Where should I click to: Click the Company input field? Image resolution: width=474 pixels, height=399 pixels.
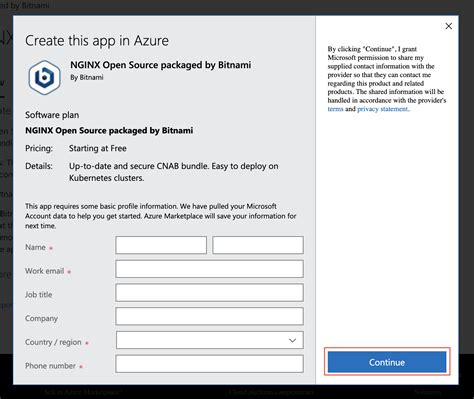coord(209,316)
